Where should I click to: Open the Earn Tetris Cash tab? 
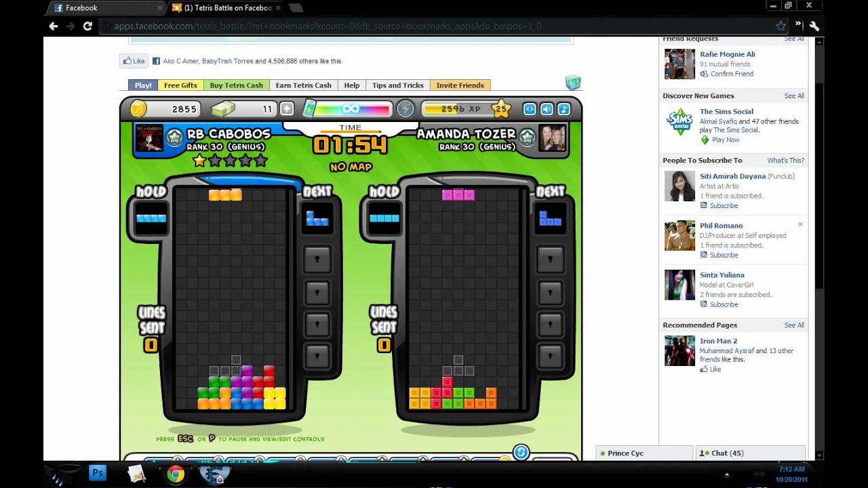(x=303, y=85)
